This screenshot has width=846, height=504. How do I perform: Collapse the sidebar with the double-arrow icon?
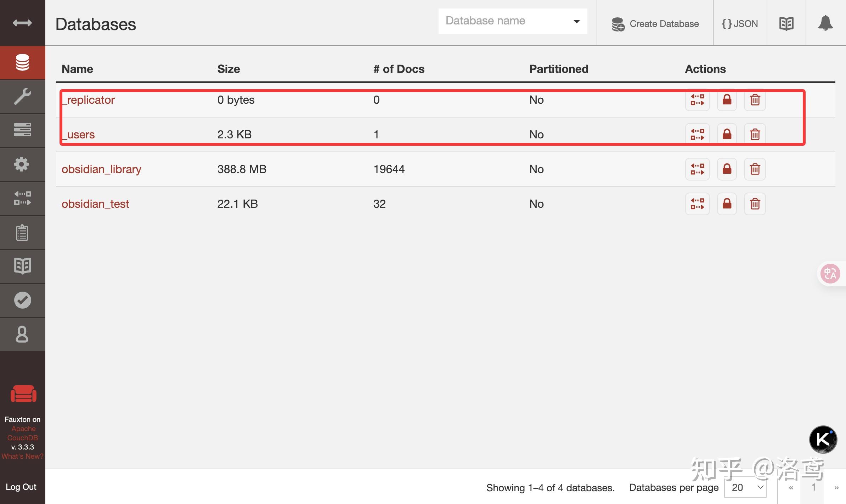[x=22, y=23]
